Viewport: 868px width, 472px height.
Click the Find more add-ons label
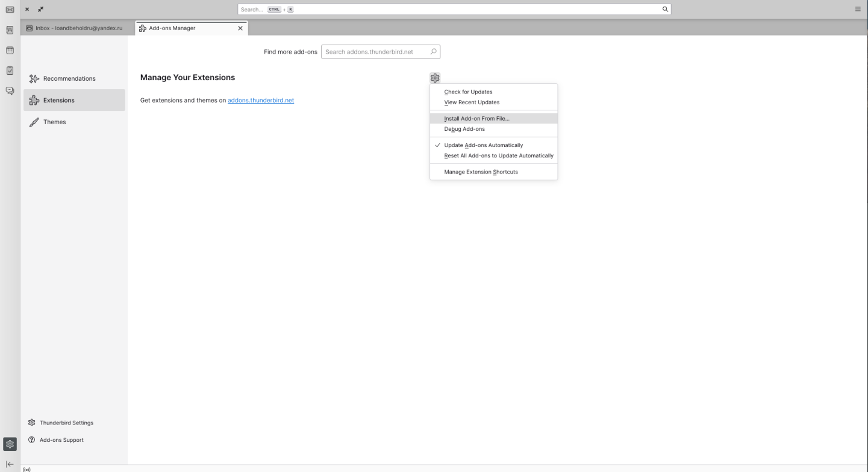coord(290,52)
